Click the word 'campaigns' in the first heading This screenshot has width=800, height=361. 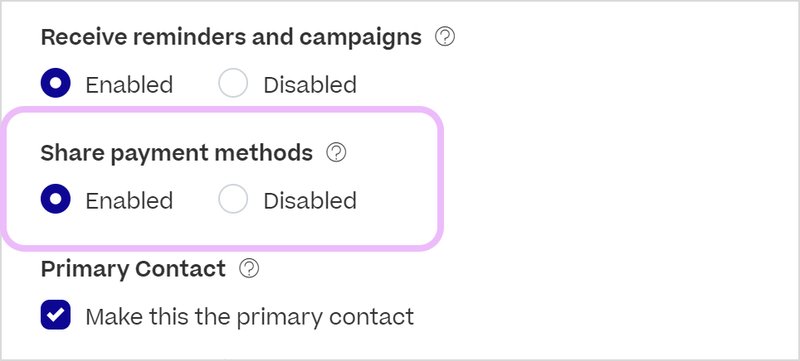[361, 38]
